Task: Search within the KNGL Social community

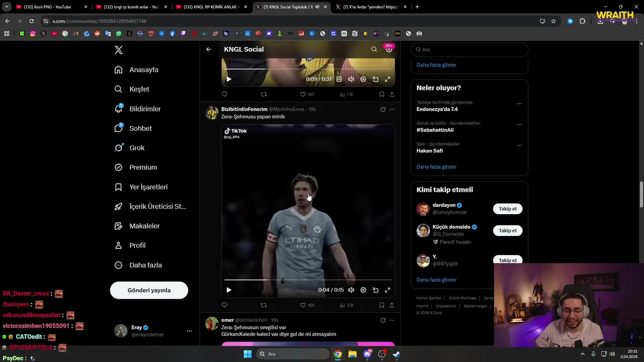Action: [374, 49]
